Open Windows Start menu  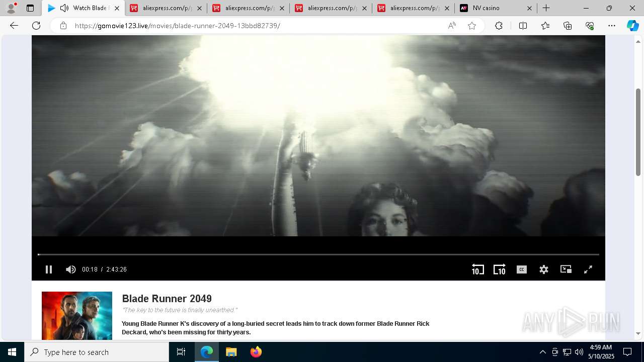pyautogui.click(x=12, y=352)
